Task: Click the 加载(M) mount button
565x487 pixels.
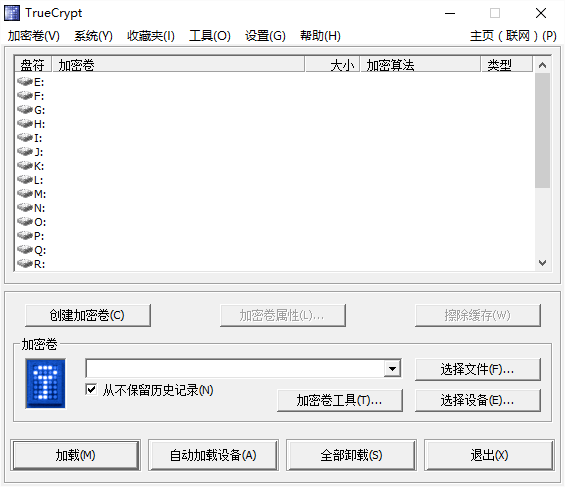Action: pyautogui.click(x=76, y=455)
